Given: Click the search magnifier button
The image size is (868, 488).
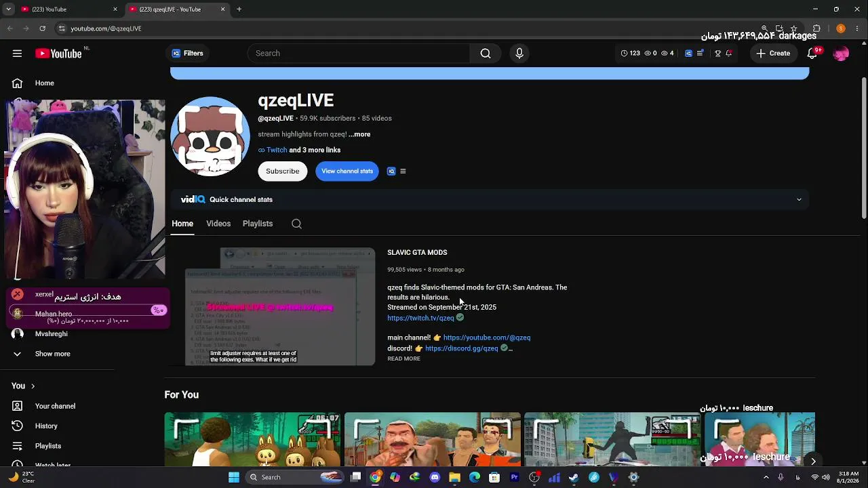Looking at the screenshot, I should click(x=486, y=54).
